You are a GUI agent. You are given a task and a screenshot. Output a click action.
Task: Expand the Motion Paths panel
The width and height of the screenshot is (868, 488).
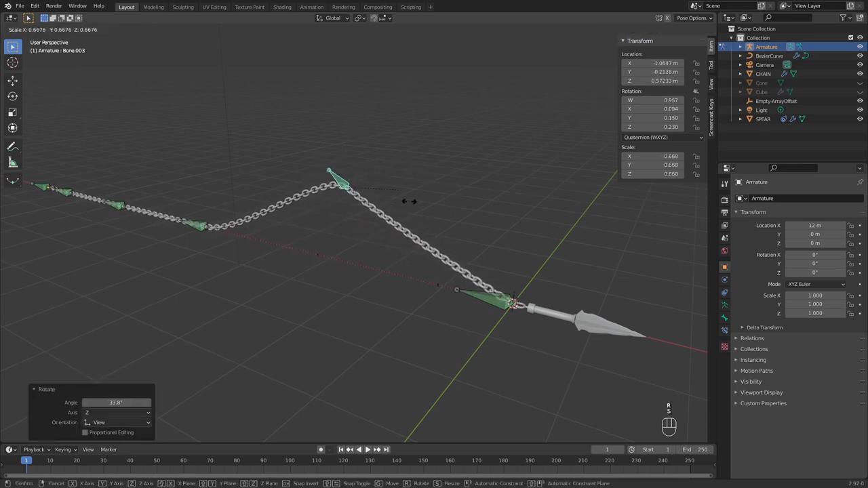[x=756, y=371]
